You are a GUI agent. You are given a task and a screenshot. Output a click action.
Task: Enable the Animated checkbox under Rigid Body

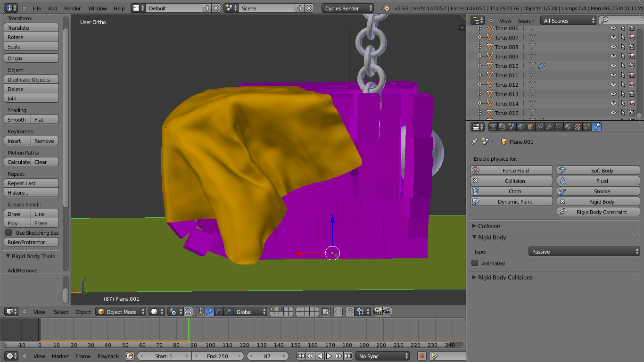475,263
